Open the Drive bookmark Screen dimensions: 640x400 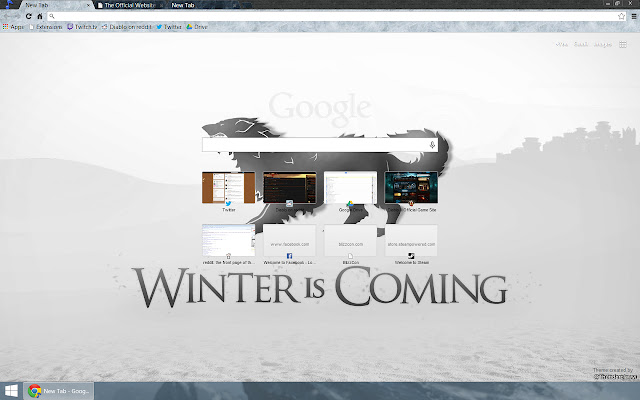[197, 27]
